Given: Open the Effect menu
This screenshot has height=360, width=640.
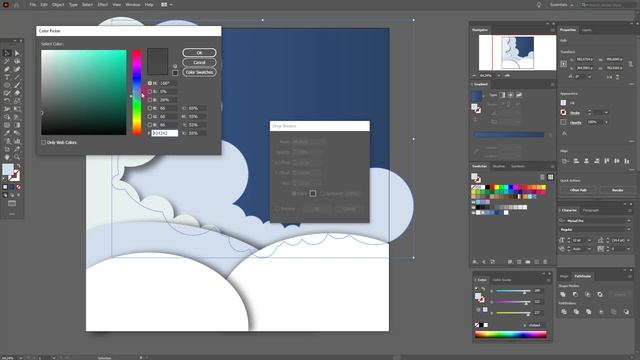Looking at the screenshot, I should [102, 4].
